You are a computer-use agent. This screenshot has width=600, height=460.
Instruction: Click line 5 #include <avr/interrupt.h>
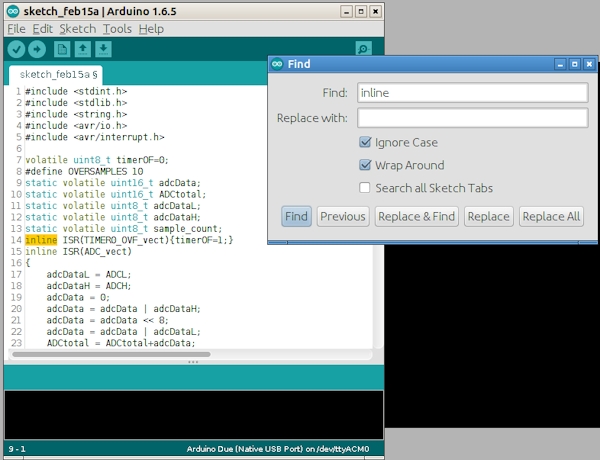click(95, 137)
